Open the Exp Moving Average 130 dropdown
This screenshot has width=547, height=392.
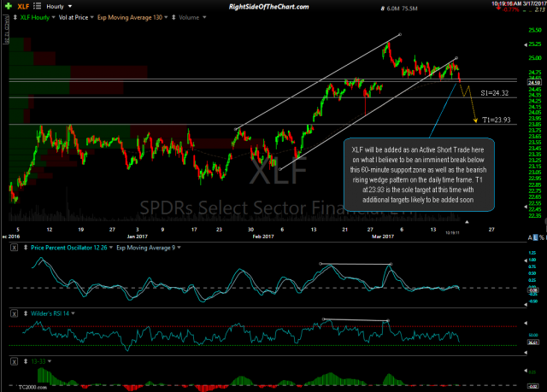[x=166, y=17]
